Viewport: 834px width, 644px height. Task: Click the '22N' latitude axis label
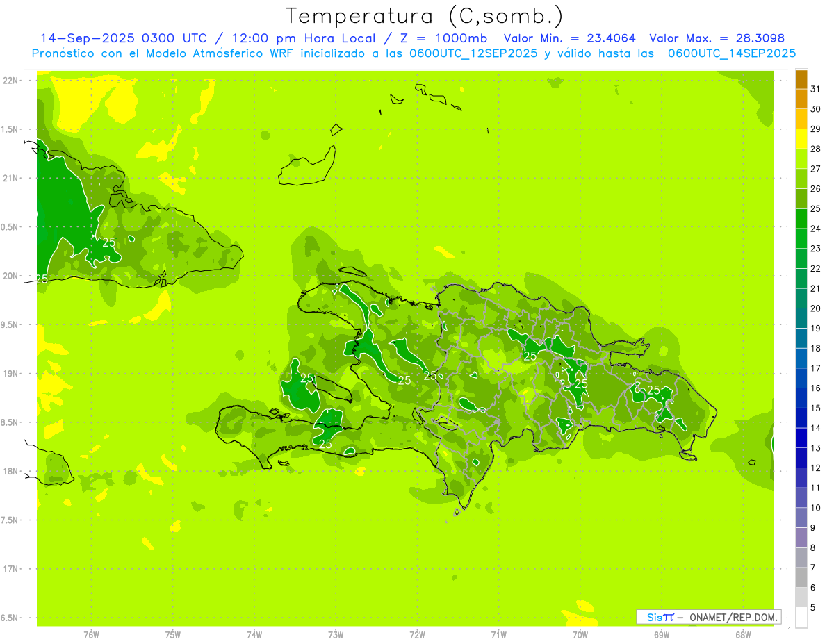point(10,81)
